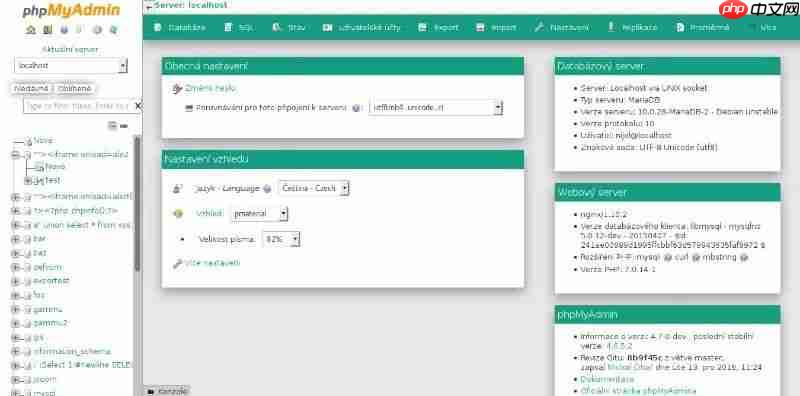Reload navigation panel with green arrow icon

point(113,30)
